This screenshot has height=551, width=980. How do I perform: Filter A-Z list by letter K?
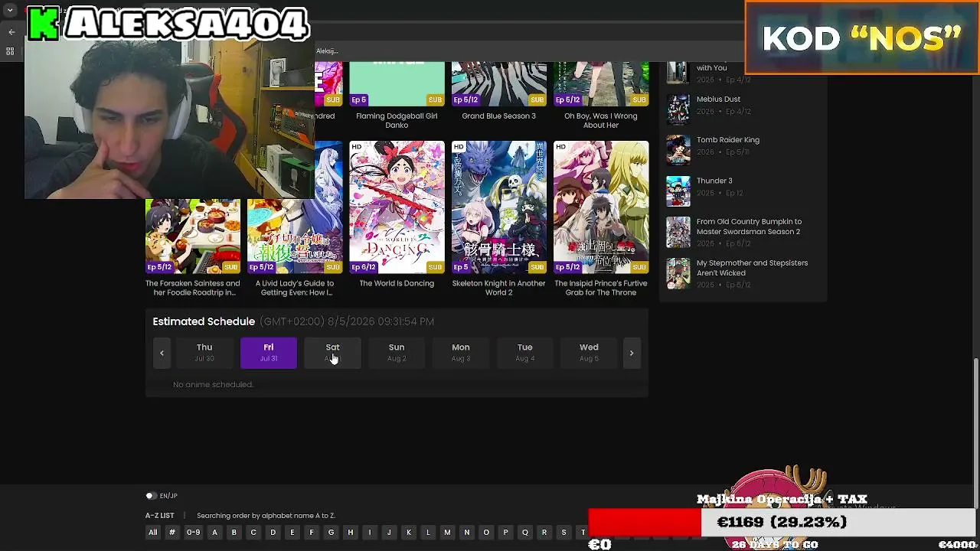pyautogui.click(x=409, y=533)
